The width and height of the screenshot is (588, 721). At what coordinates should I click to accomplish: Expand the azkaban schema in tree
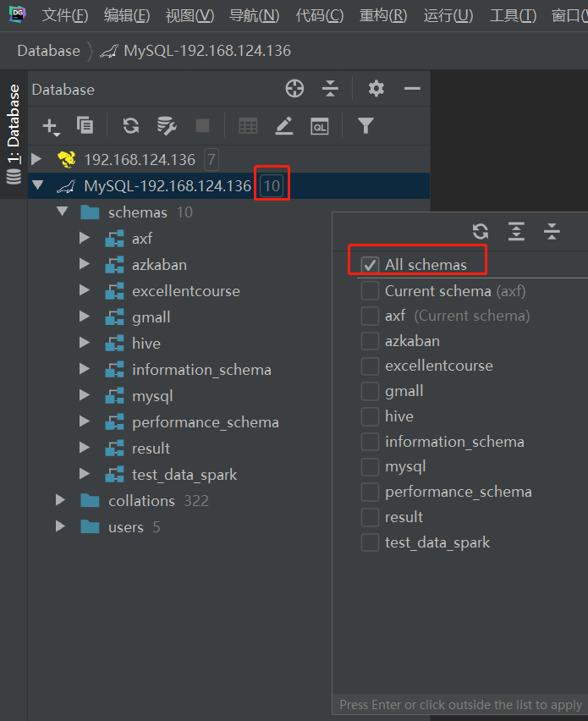pyautogui.click(x=84, y=264)
